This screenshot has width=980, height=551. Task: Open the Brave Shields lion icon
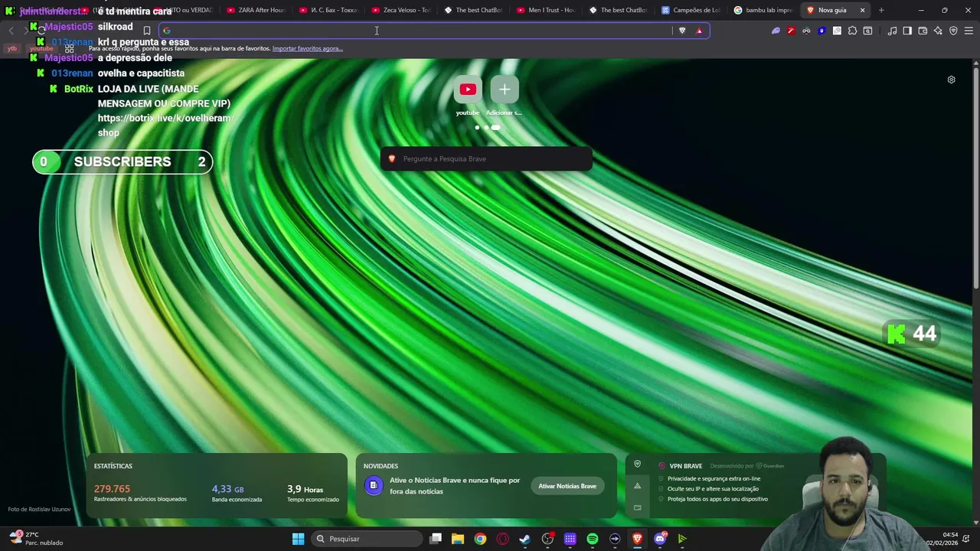682,31
